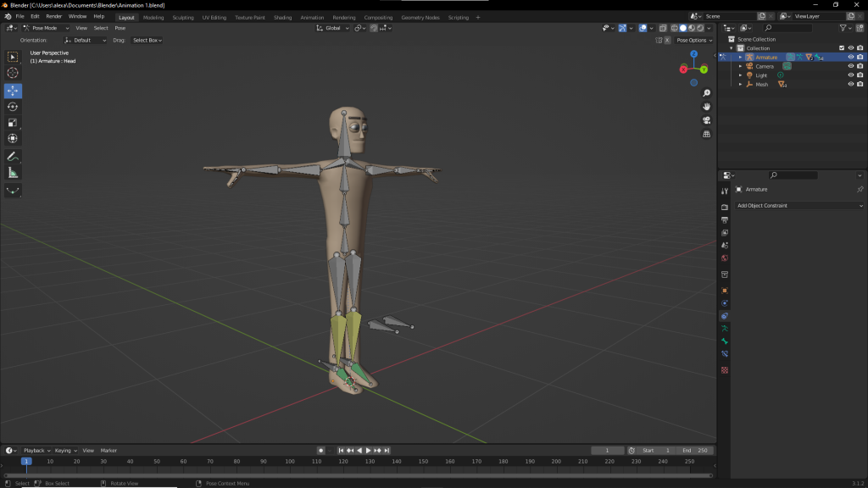Select the Scale tool
The width and height of the screenshot is (868, 488).
click(x=13, y=122)
